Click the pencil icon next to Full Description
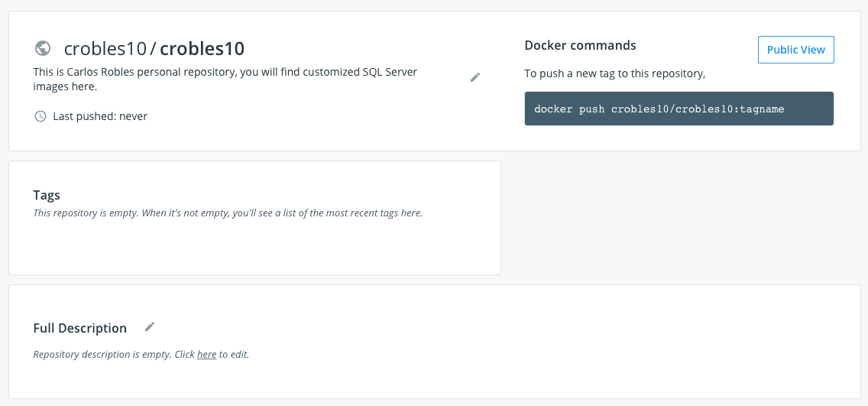868x406 pixels. point(150,326)
